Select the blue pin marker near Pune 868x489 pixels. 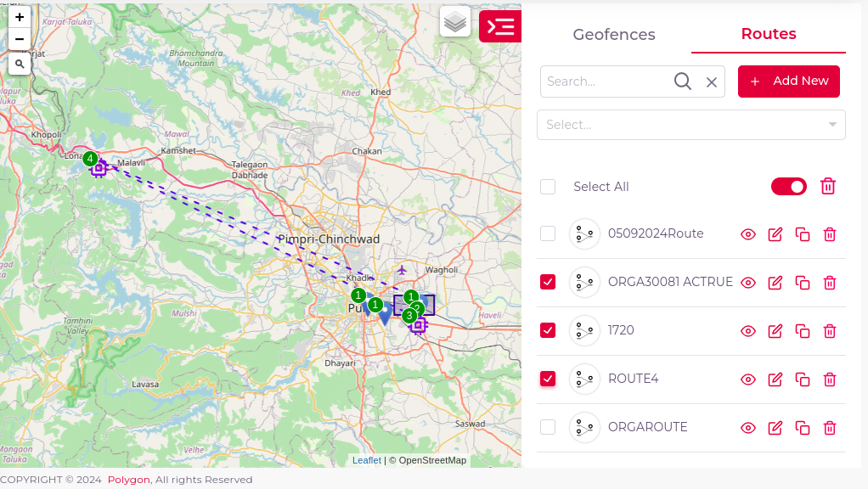[x=386, y=317]
